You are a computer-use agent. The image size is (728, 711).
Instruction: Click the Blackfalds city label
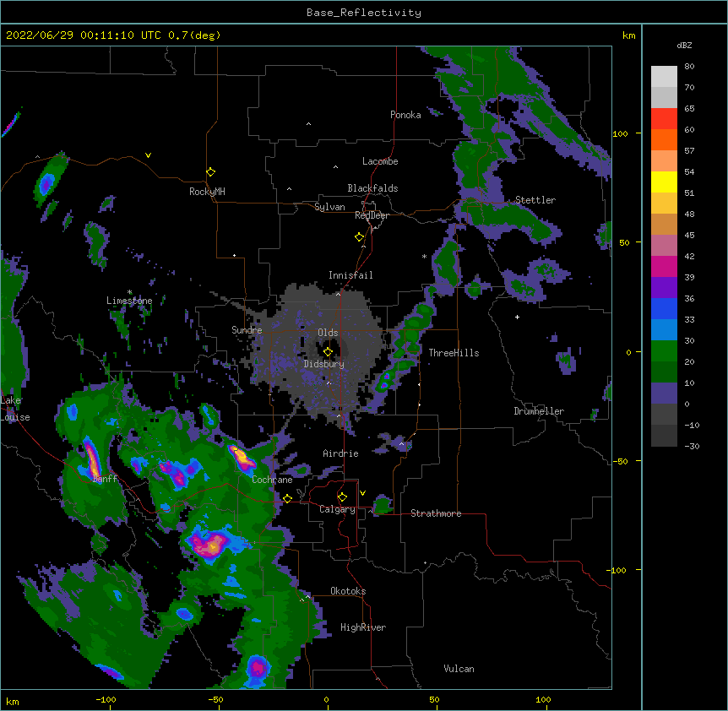[x=372, y=188]
